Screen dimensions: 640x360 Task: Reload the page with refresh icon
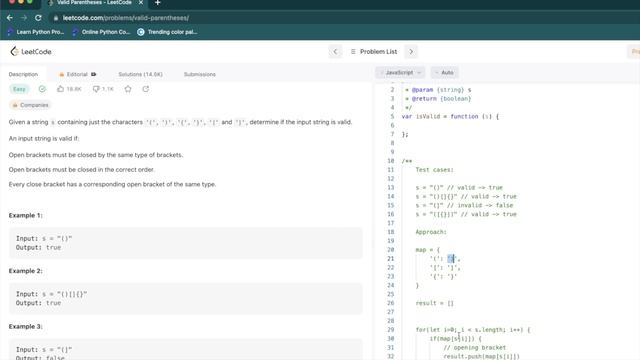pos(38,18)
